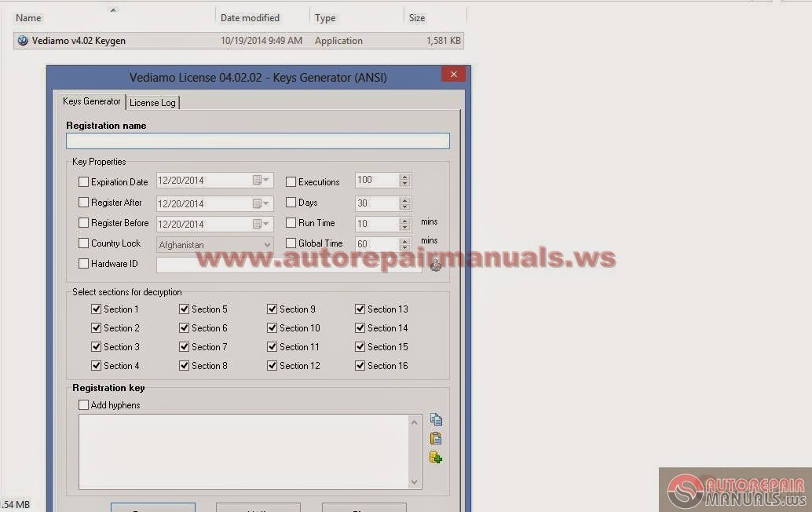
Task: Click the registration key scrollbar up arrow
Action: (415, 422)
